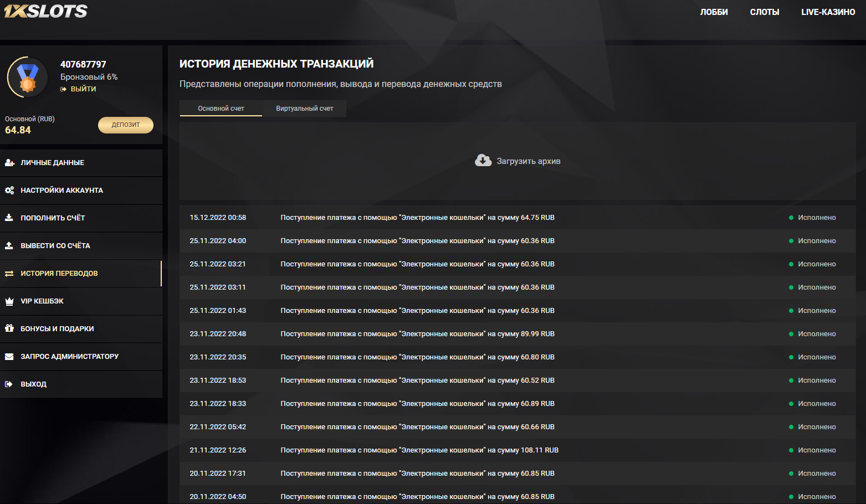Click the bronze medal level badge
This screenshot has width=866, height=504.
point(27,78)
